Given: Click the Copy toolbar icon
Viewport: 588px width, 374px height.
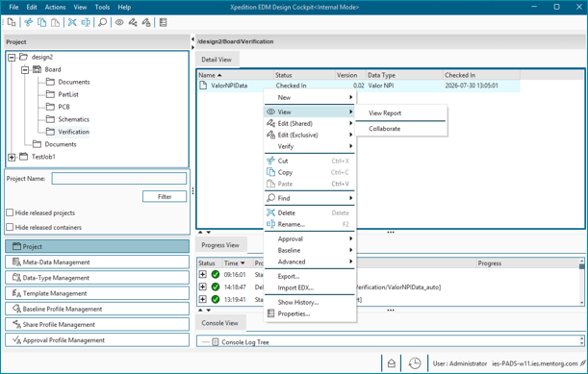Looking at the screenshot, I should point(42,22).
